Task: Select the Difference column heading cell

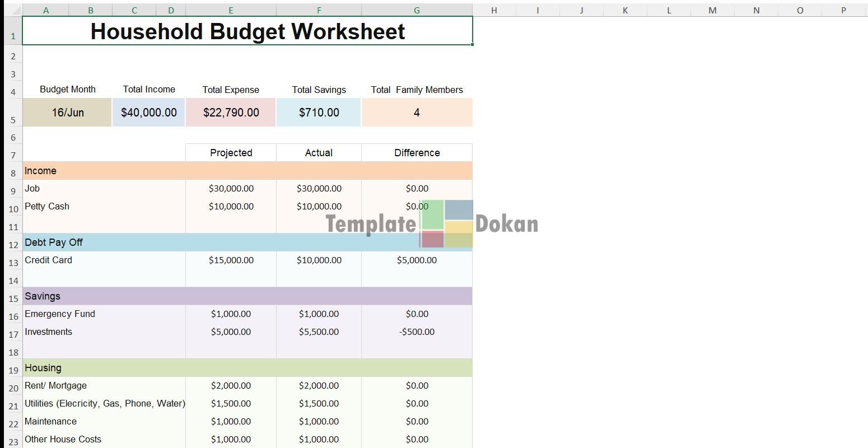Action: [x=417, y=153]
